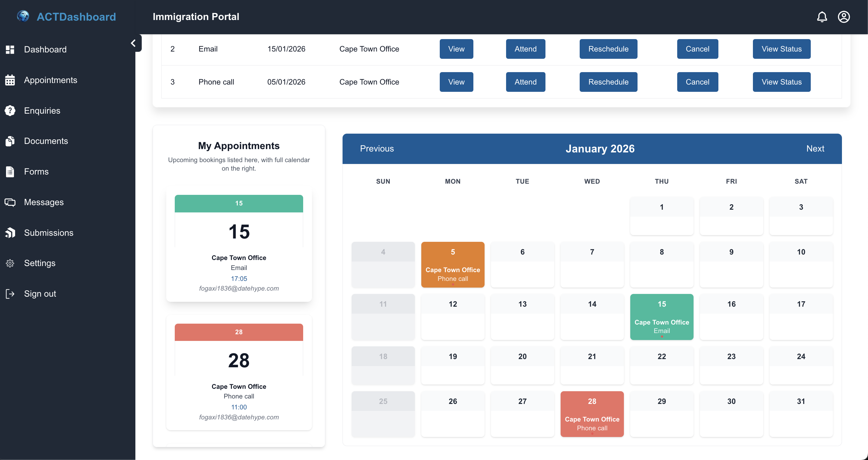Click the January 5 Phone call event
Viewport: 868px width, 460px height.
pos(452,265)
